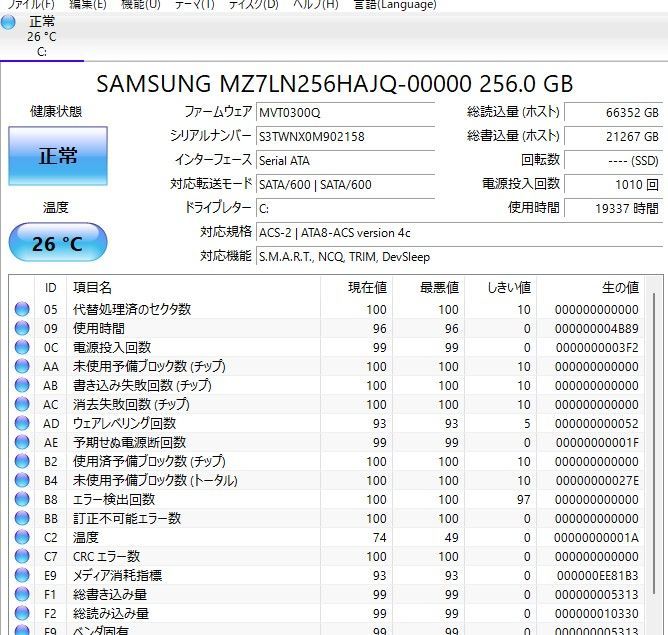Click the status icon for row AC 消去失敗回数
The height and width of the screenshot is (635, 668).
tap(22, 404)
